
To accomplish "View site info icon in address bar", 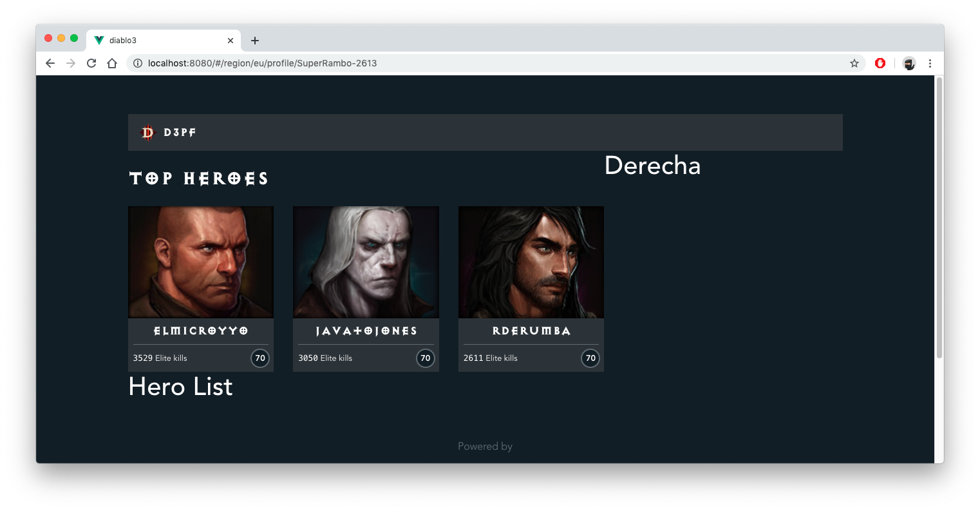I will [138, 63].
